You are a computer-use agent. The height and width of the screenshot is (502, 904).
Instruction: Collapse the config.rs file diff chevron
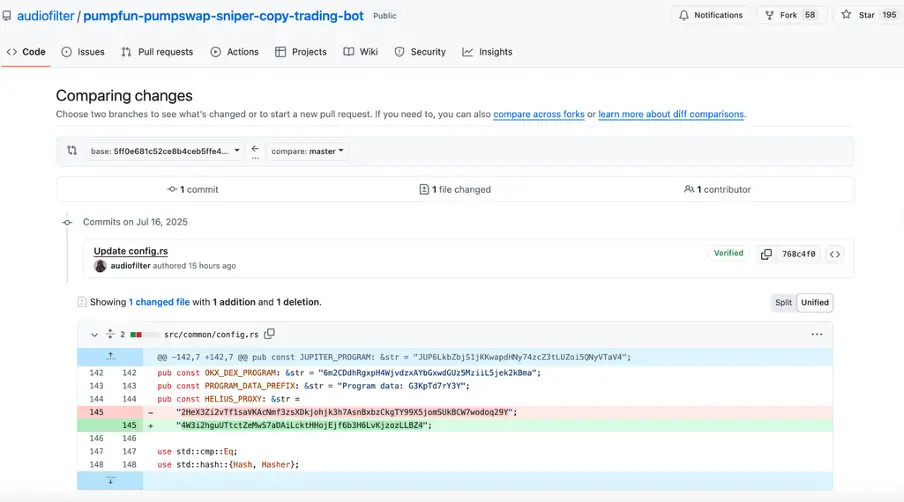[94, 334]
